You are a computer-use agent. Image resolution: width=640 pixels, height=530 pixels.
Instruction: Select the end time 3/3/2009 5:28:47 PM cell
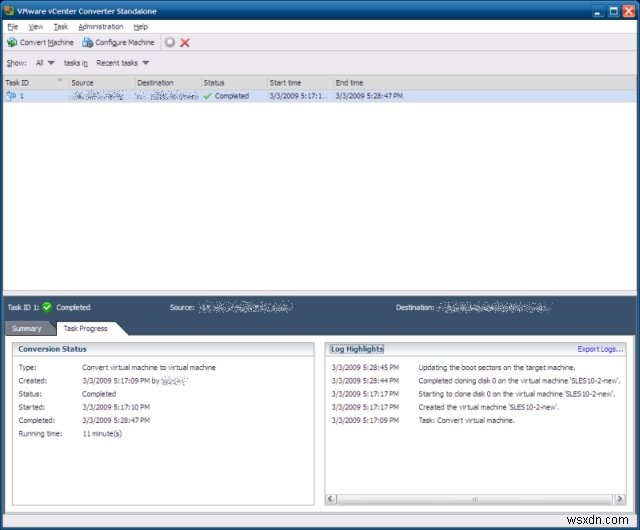click(369, 96)
